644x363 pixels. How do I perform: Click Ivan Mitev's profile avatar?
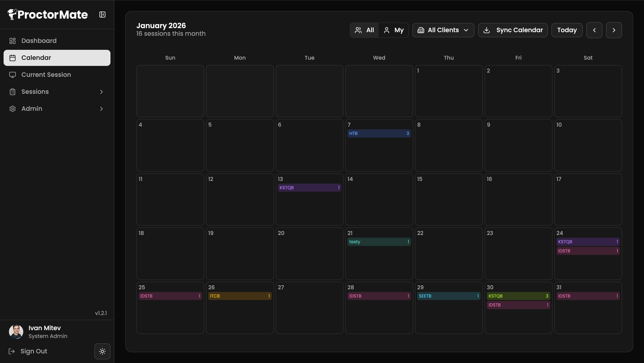point(16,332)
